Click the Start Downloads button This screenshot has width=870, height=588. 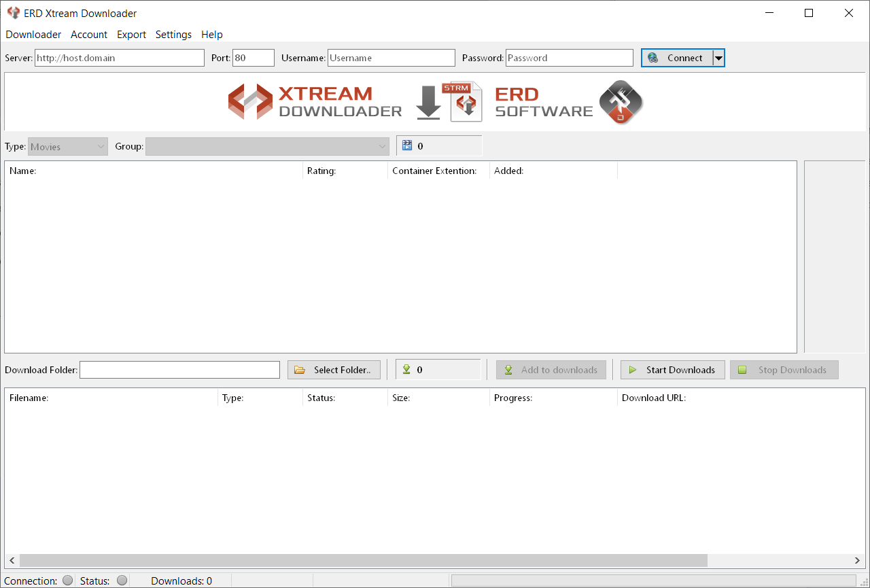(673, 370)
